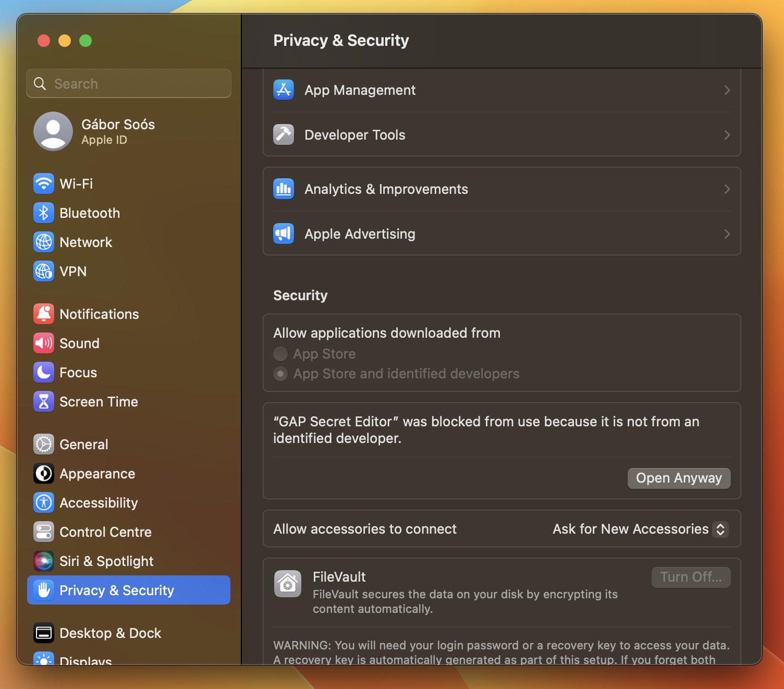
Task: Click the Desktop & Dock icon
Action: pyautogui.click(x=44, y=633)
